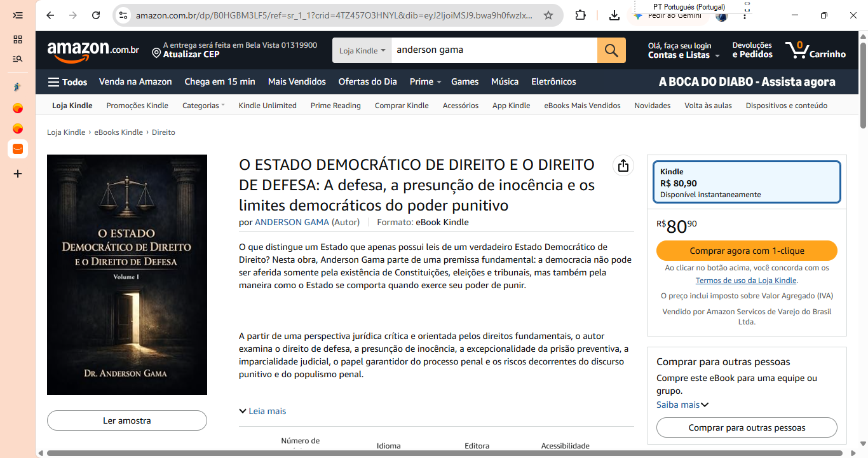Open Devoluções e Pedidos
Viewport: 868px width, 458px height.
(752, 50)
